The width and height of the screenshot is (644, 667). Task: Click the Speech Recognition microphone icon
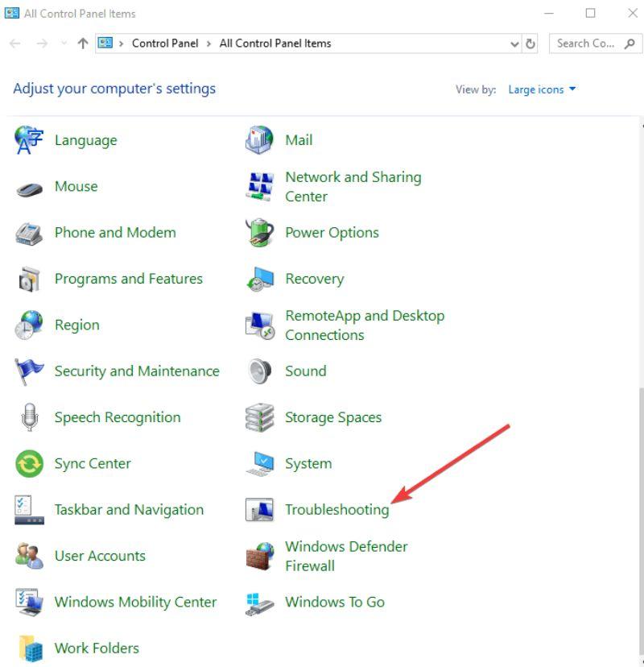(29, 417)
